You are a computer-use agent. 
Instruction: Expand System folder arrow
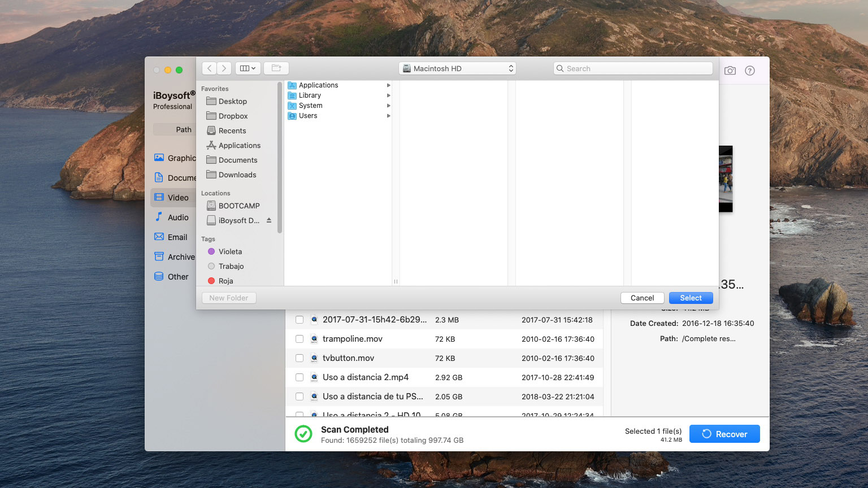(388, 106)
